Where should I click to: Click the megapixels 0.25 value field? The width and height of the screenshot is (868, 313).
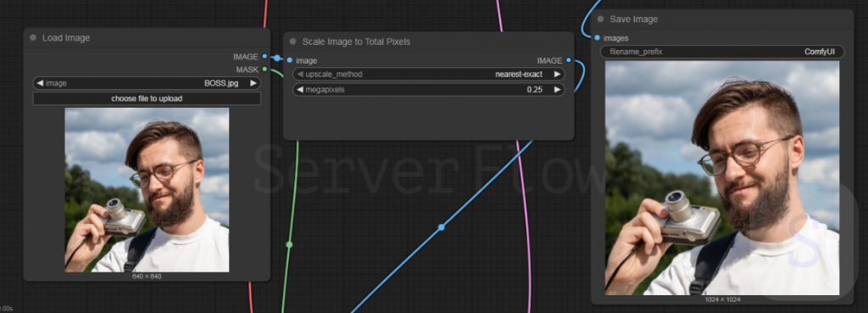coord(428,90)
